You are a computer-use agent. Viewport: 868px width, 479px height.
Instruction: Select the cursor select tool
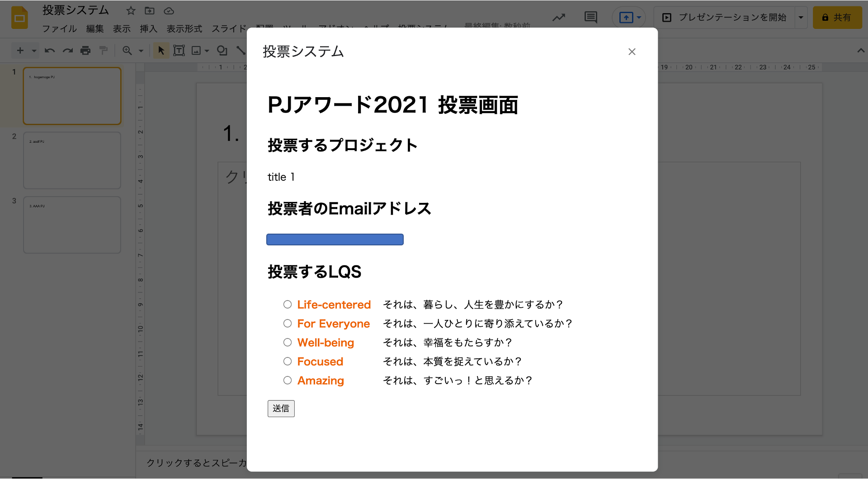(161, 51)
